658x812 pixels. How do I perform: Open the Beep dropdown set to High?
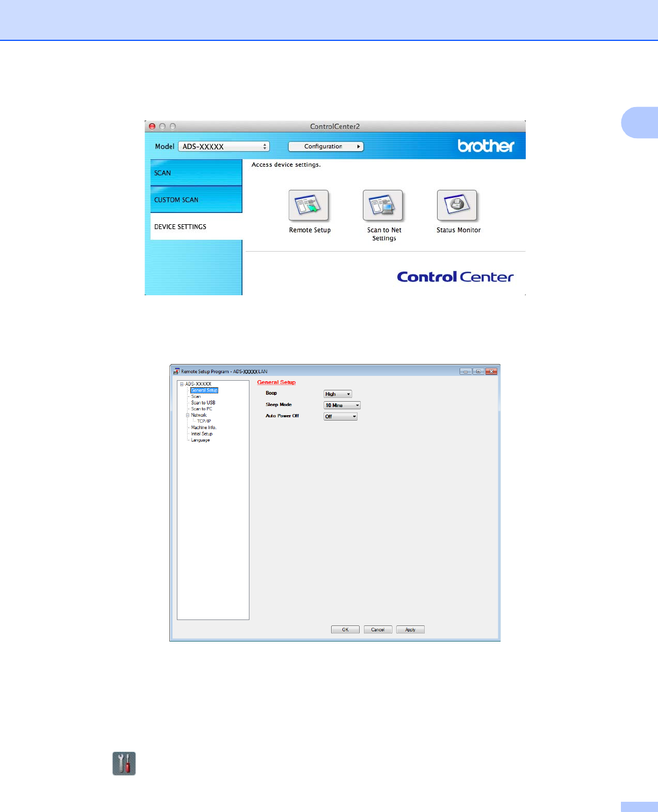click(338, 394)
